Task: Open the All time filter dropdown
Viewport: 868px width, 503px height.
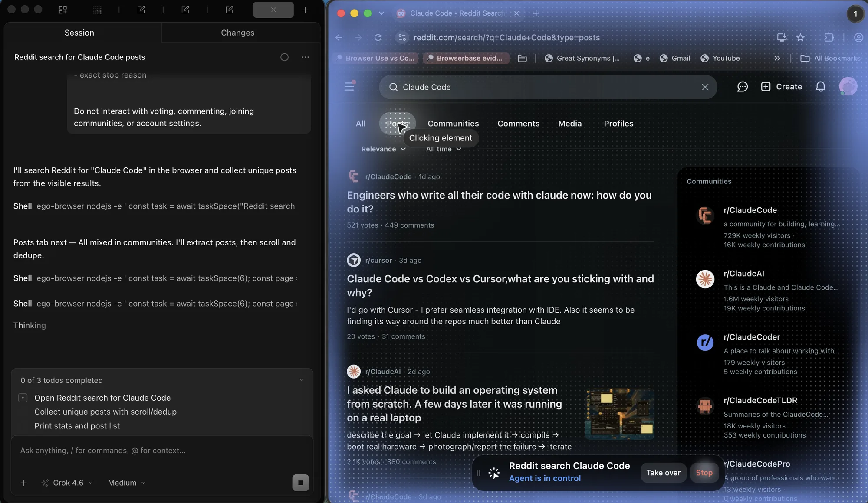Action: coord(444,149)
